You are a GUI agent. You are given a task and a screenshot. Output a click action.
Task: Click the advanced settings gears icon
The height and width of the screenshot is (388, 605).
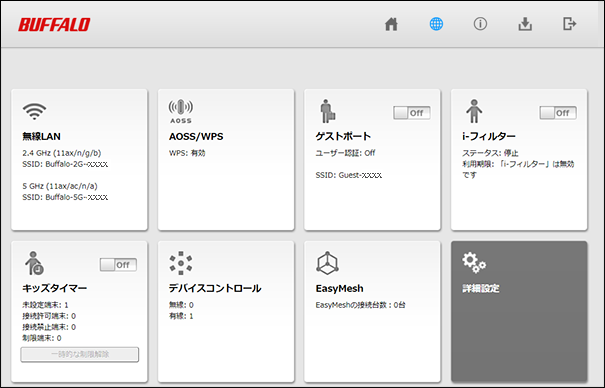pyautogui.click(x=474, y=263)
